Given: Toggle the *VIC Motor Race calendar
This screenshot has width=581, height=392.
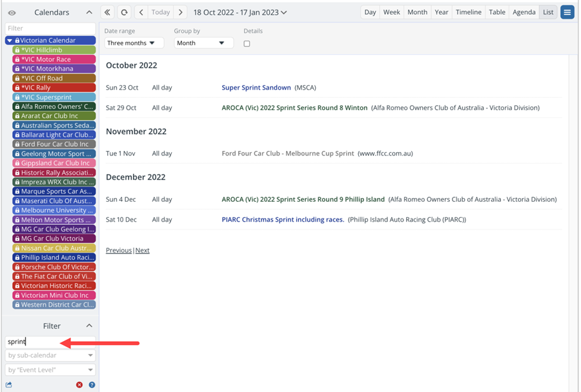Looking at the screenshot, I should [x=54, y=59].
